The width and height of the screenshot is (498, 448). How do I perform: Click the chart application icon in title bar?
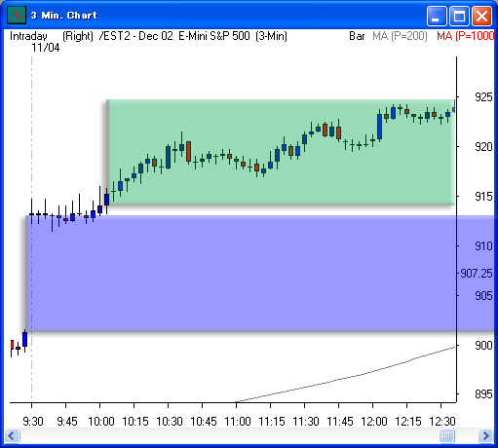[x=17, y=15]
